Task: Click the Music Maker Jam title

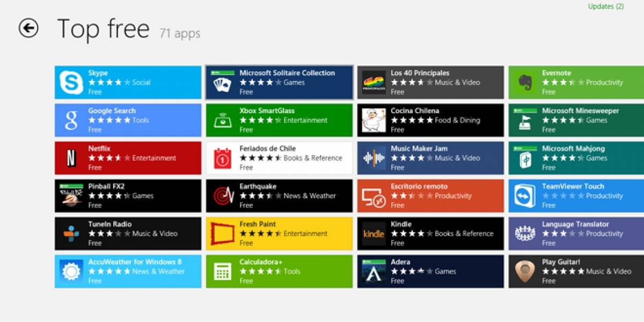Action: coord(419,149)
